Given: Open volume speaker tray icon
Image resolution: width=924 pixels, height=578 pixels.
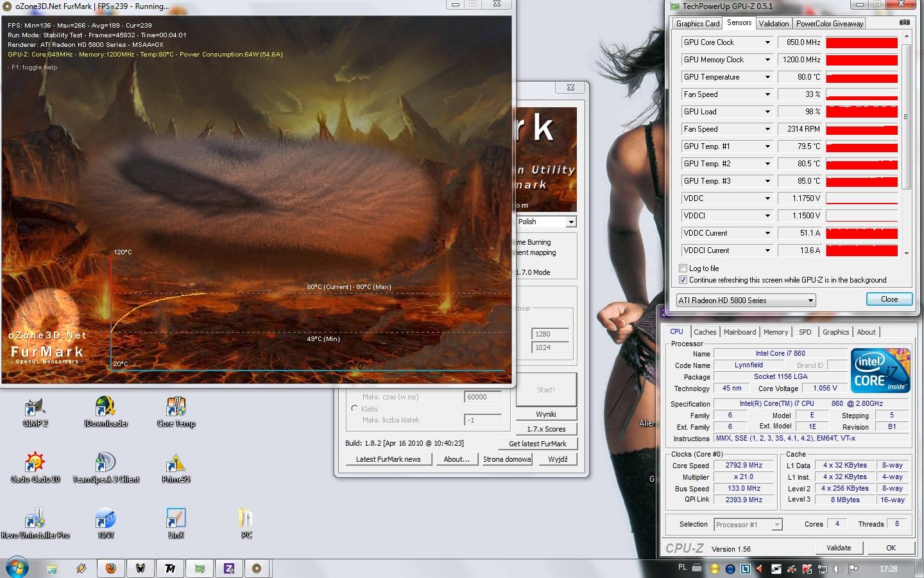Looking at the screenshot, I should click(x=837, y=569).
